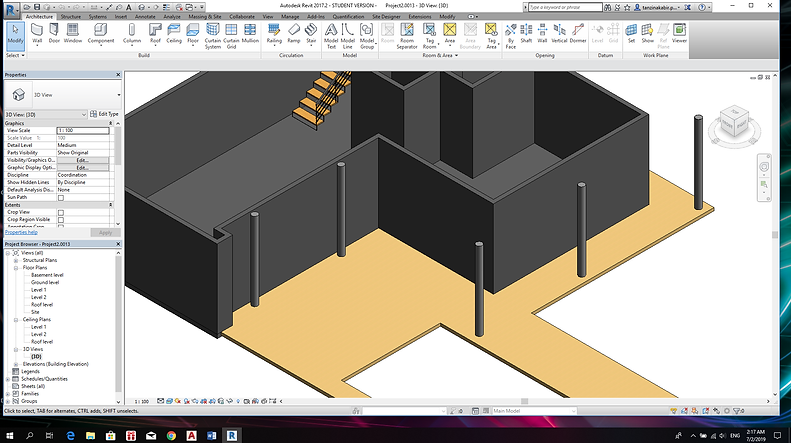Viewport: 791px width, 443px height.
Task: Click the Modify tool
Action: (15, 34)
